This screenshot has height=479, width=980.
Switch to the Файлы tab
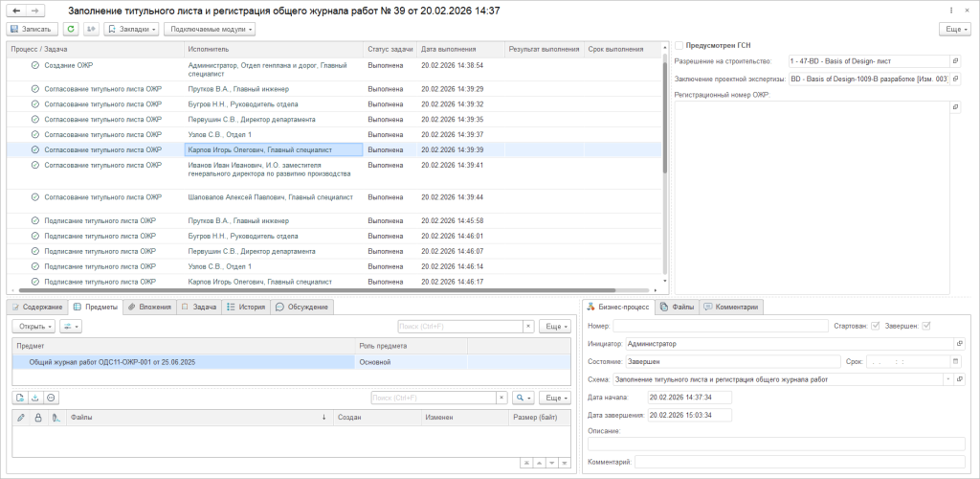coord(677,307)
